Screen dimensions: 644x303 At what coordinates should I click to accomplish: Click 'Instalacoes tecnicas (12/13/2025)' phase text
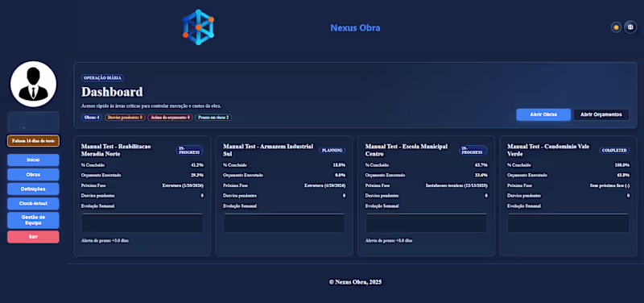tap(456, 185)
